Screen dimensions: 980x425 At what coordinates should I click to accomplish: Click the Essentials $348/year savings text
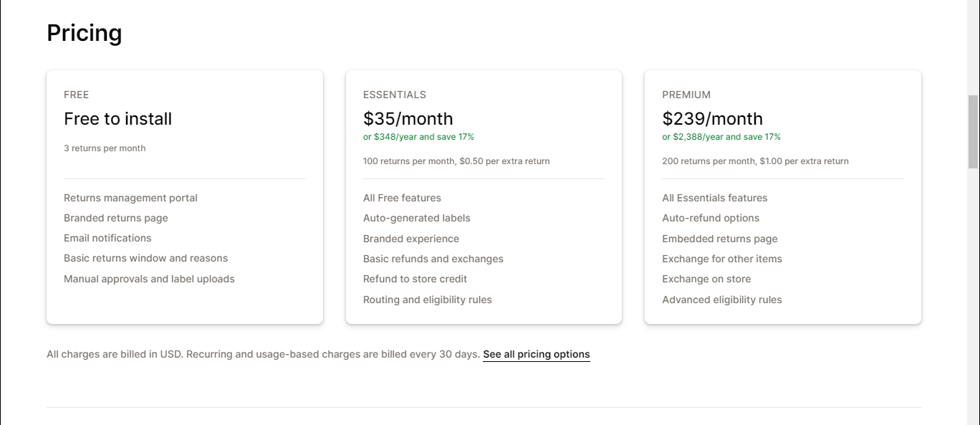(419, 136)
